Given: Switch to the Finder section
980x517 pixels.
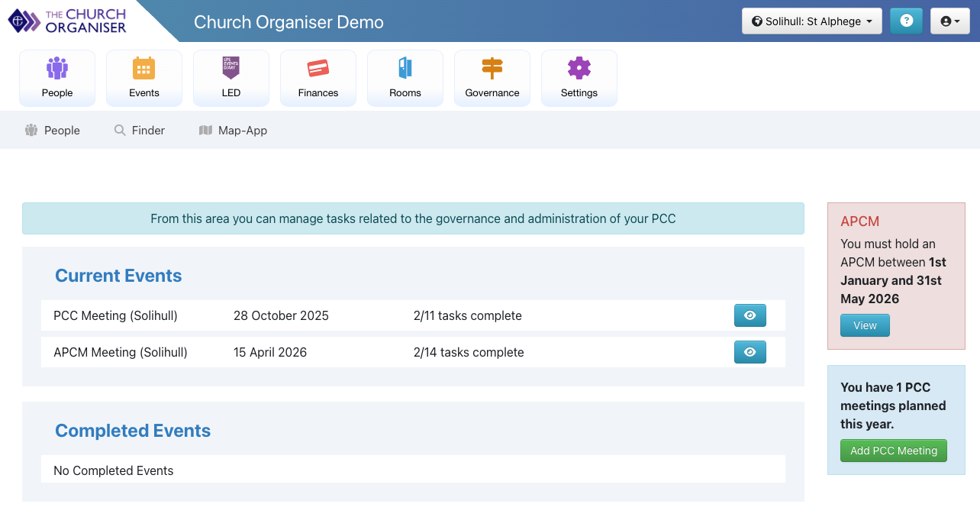Looking at the screenshot, I should [139, 130].
